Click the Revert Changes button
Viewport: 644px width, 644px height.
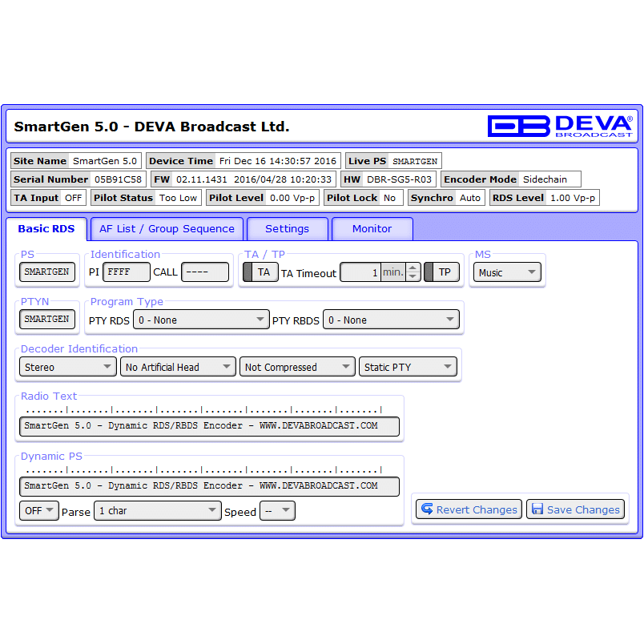(469, 509)
